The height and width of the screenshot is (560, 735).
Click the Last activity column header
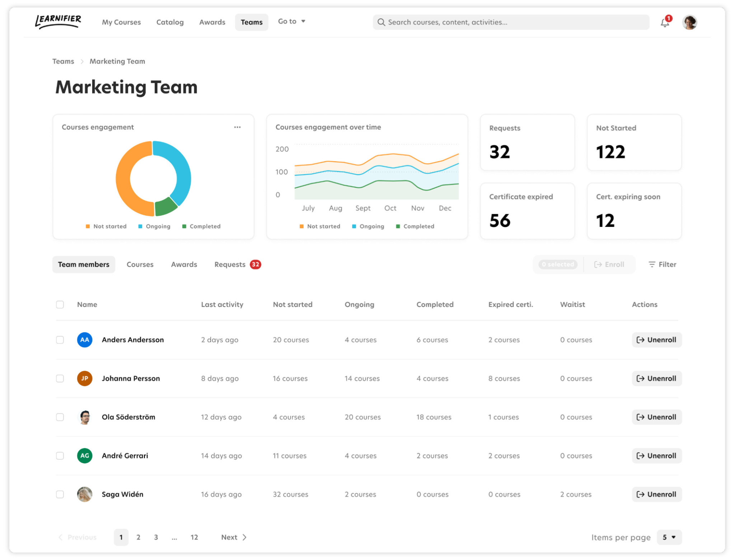click(222, 304)
